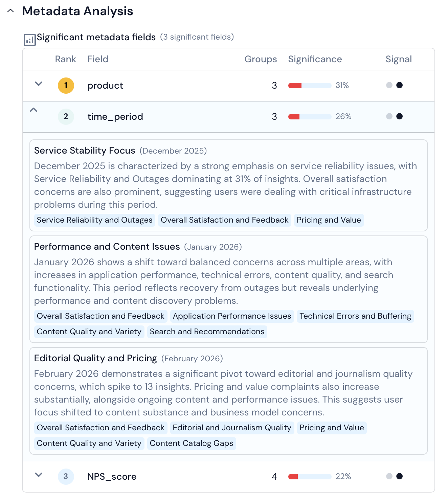Image resolution: width=448 pixels, height=500 pixels.
Task: Collapse the time_period row chevron
Action: pyautogui.click(x=33, y=110)
